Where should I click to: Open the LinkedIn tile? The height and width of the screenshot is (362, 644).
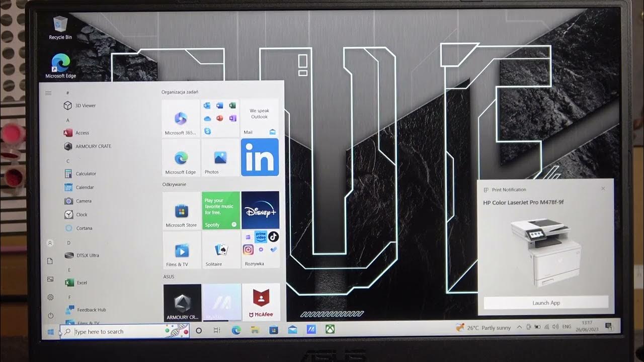click(260, 157)
